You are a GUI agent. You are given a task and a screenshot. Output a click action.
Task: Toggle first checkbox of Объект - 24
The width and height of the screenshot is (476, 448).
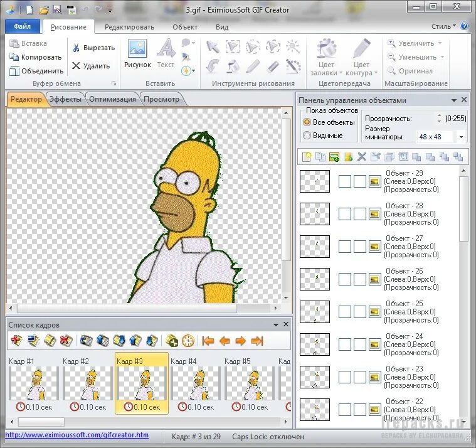point(344,344)
